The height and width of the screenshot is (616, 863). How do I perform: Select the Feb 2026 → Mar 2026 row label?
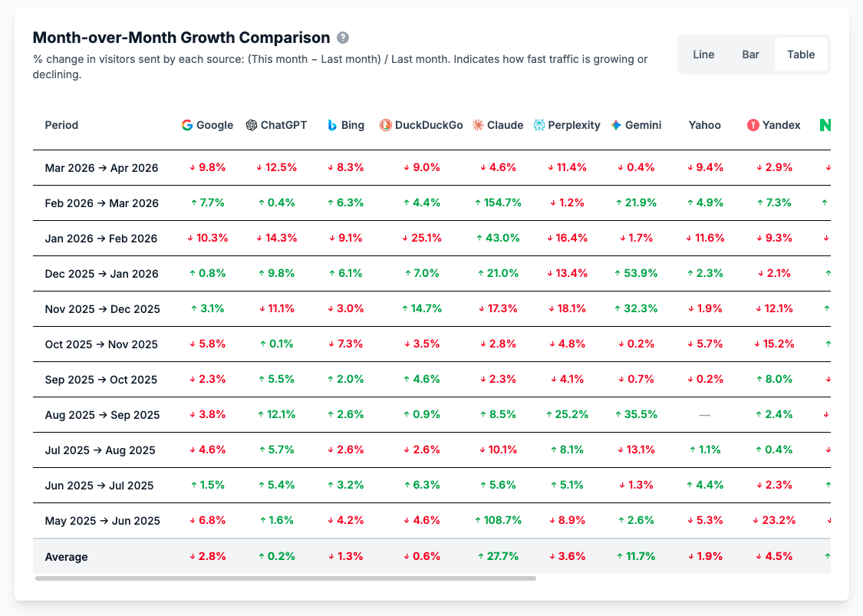click(101, 203)
